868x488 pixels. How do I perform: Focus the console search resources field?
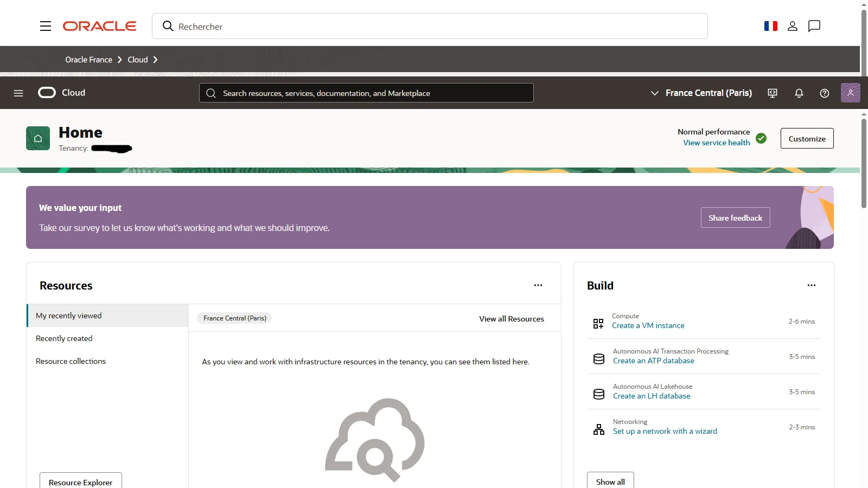coord(366,93)
